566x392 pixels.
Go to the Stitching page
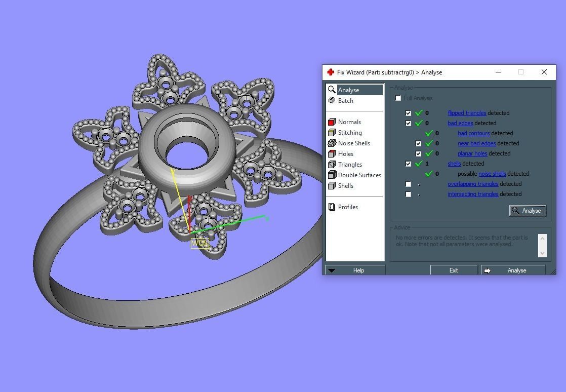[350, 133]
